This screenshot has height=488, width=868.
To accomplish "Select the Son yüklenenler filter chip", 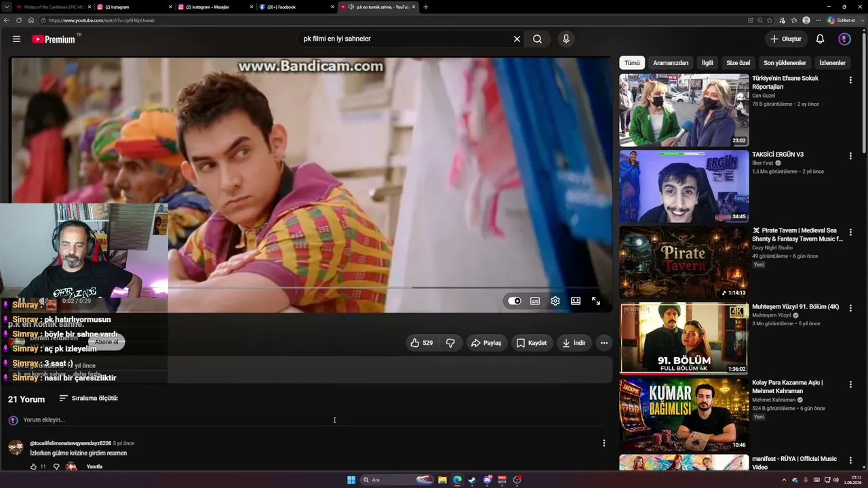I will coord(785,63).
